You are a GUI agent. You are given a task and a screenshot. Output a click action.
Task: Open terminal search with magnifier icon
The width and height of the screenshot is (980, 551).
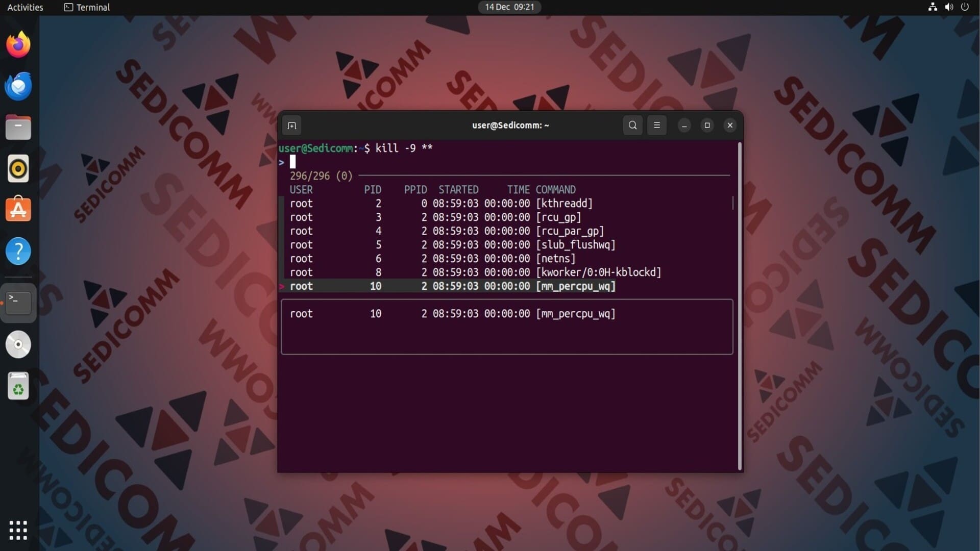pos(632,126)
